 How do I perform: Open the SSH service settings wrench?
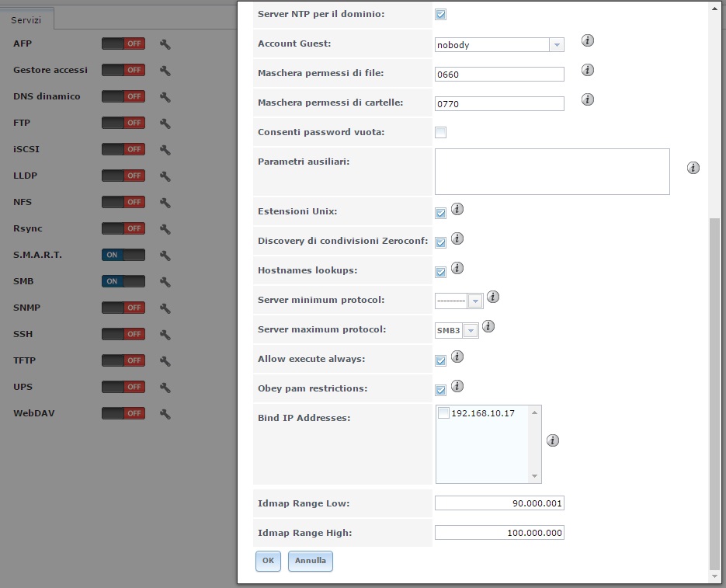click(165, 335)
